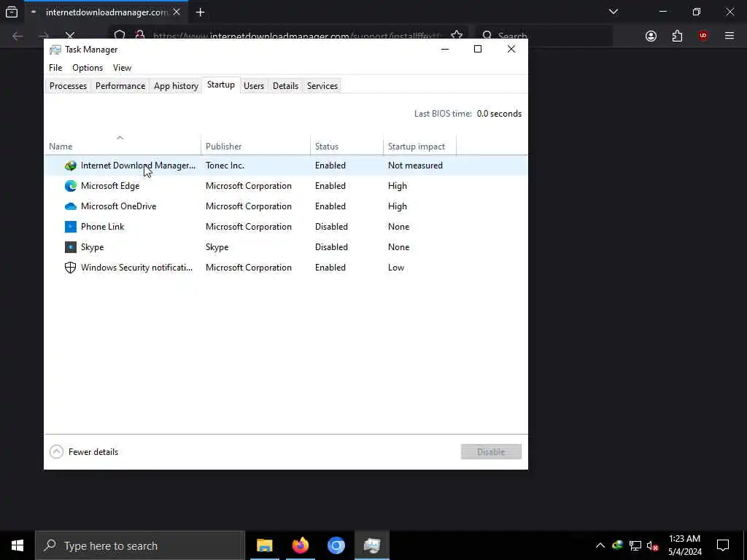Screen dimensions: 747x560
Task: Open Chrome from the taskbar
Action: (x=336, y=545)
